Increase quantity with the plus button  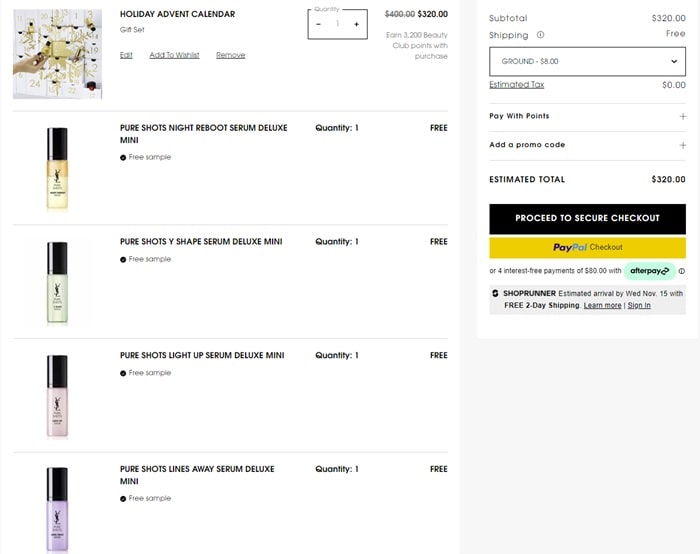(356, 24)
